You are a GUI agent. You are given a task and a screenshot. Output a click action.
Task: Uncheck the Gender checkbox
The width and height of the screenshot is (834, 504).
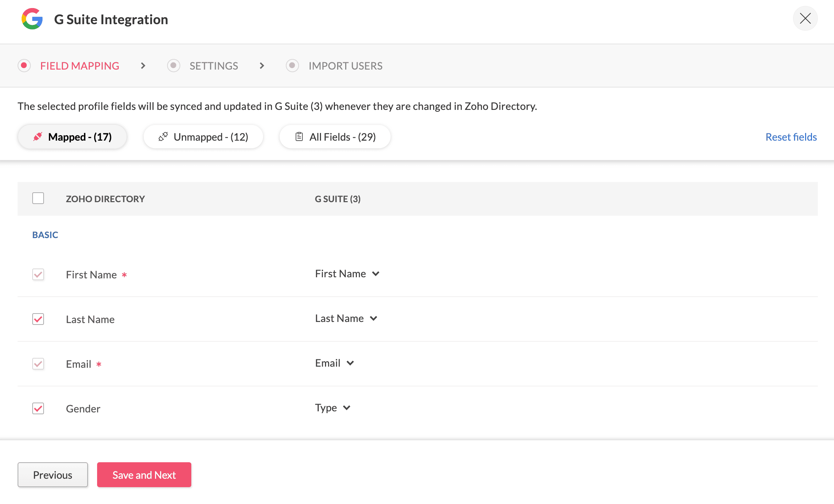[x=38, y=408]
